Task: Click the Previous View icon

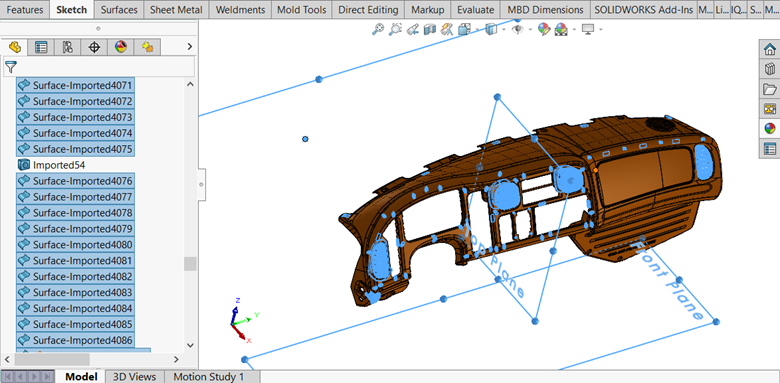Action: pos(412,29)
